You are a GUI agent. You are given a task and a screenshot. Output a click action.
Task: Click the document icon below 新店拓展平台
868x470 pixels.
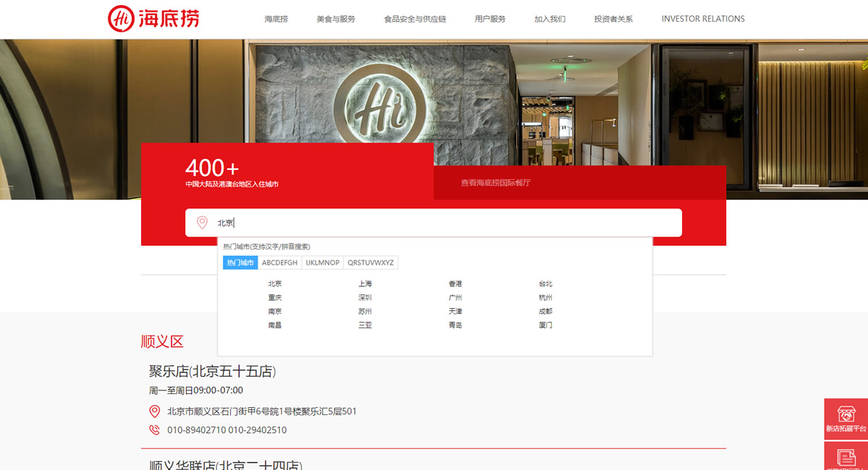[x=846, y=458]
